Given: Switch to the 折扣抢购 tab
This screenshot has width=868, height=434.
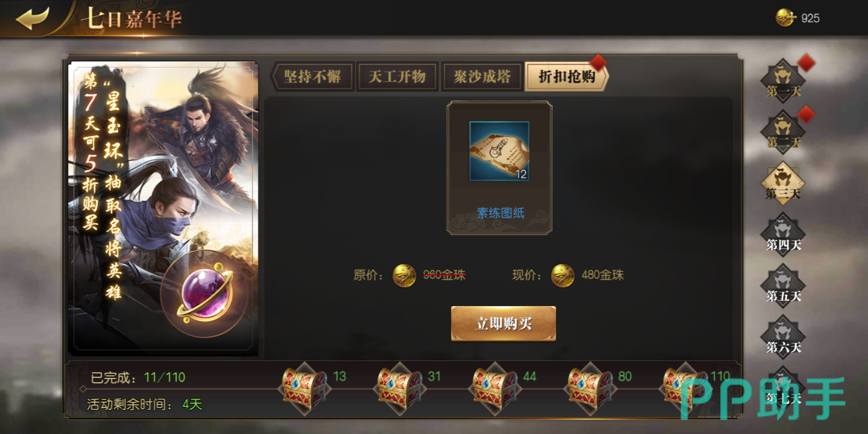Looking at the screenshot, I should click(x=567, y=77).
